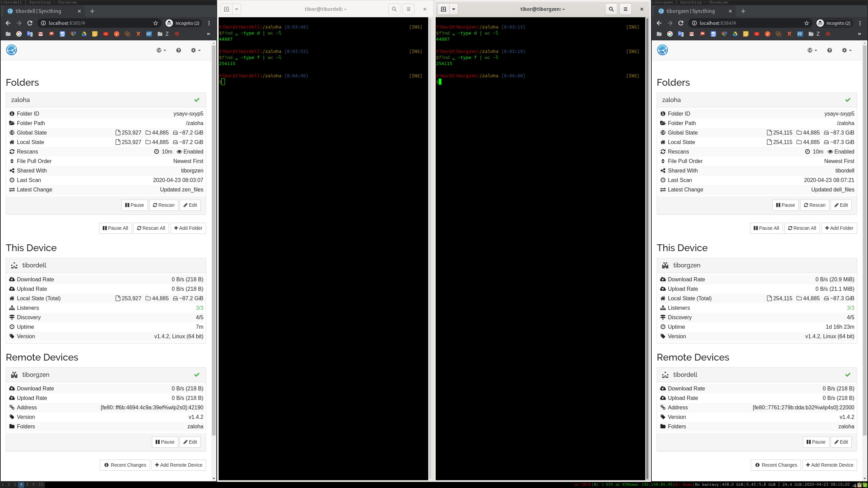Click the Syncthing logo on the left dashboard

click(x=11, y=49)
